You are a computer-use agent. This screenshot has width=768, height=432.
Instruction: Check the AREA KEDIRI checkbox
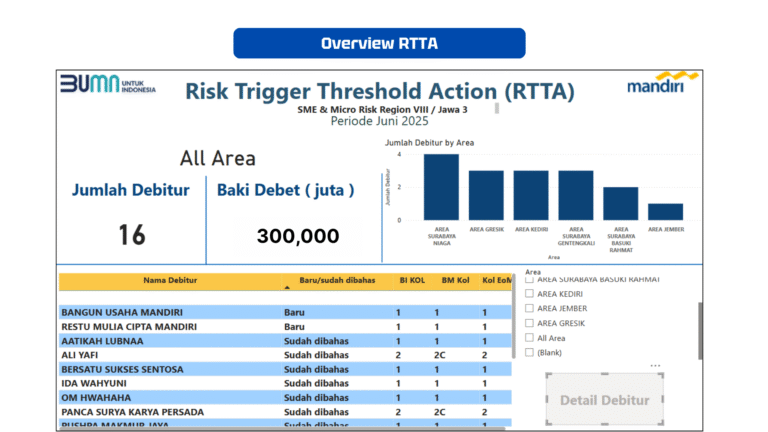coord(530,294)
